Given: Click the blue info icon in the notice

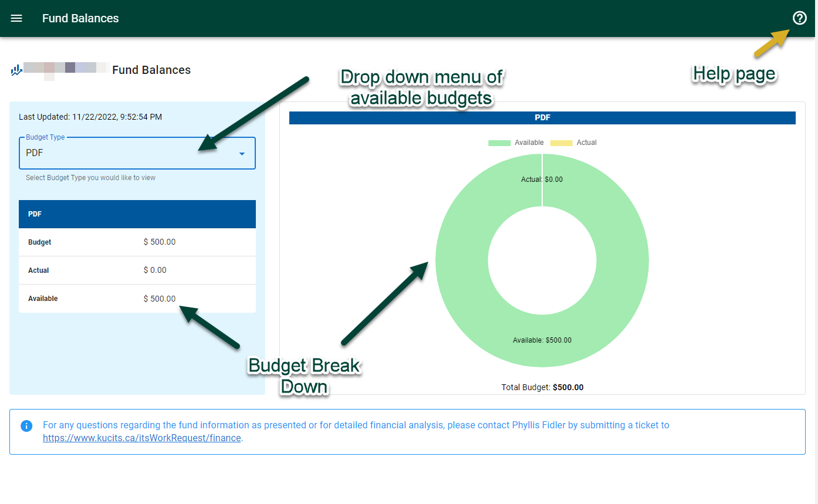Looking at the screenshot, I should click(x=26, y=425).
